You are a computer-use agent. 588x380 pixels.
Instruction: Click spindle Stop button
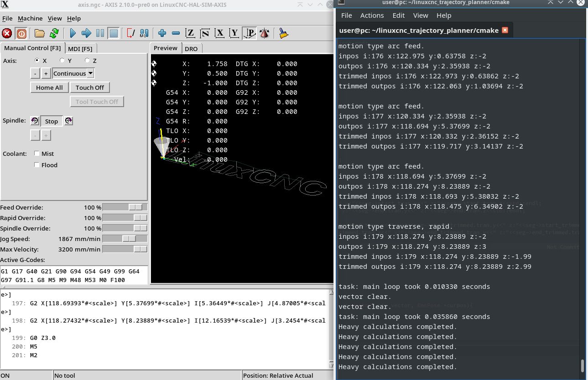coord(52,121)
